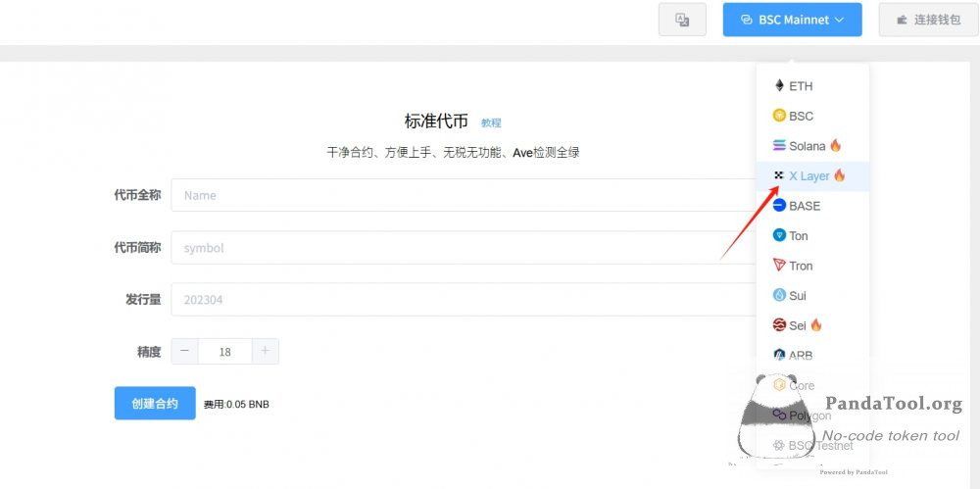Pick BASE from the network list

point(812,206)
